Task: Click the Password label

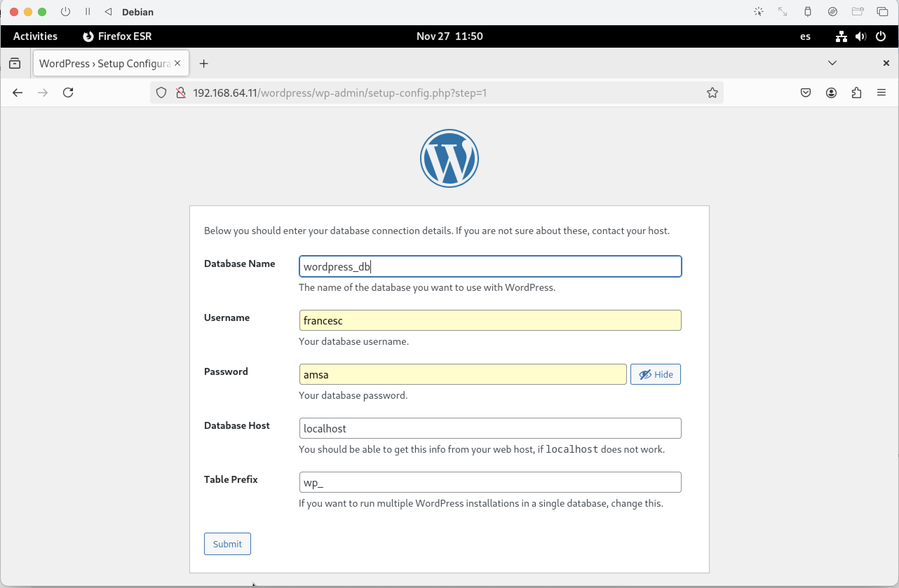Action: click(x=226, y=371)
